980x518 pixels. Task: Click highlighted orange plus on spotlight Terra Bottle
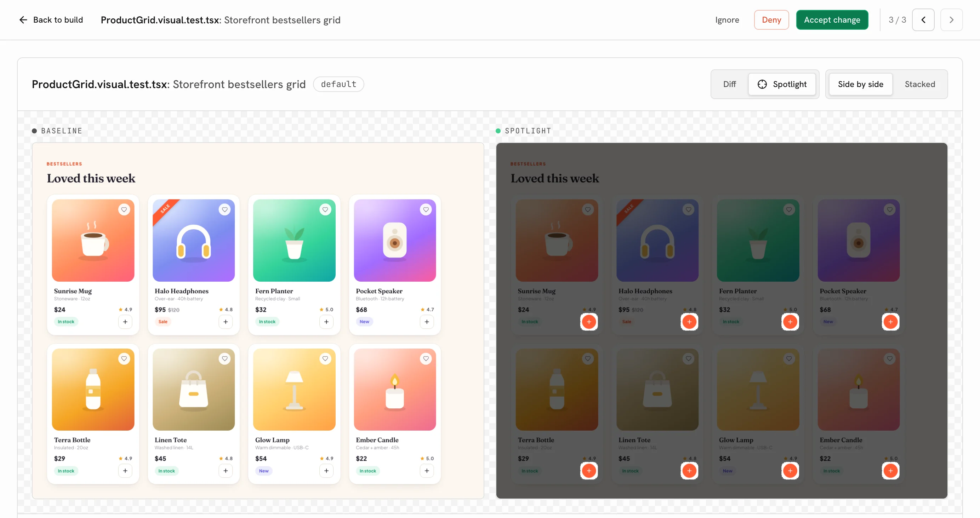[x=589, y=471]
